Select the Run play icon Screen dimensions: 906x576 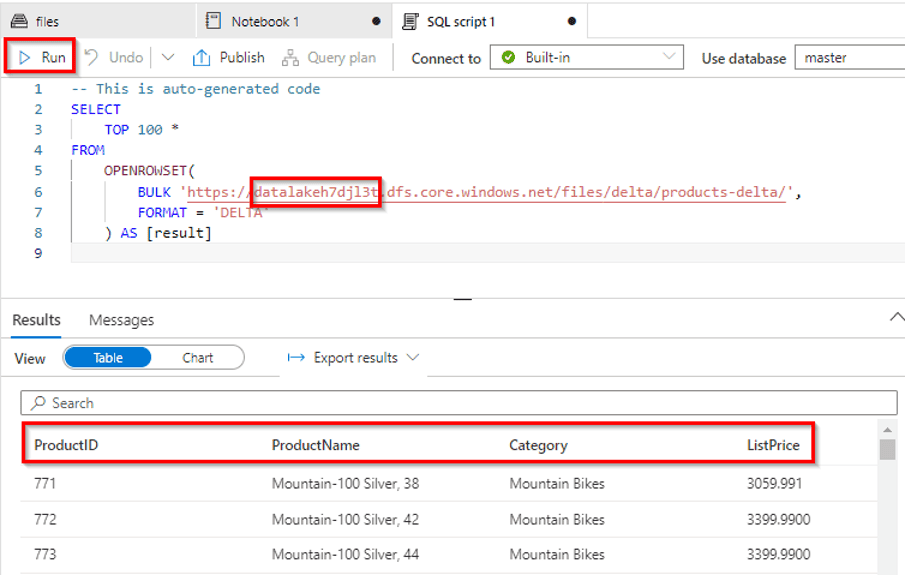(x=27, y=57)
